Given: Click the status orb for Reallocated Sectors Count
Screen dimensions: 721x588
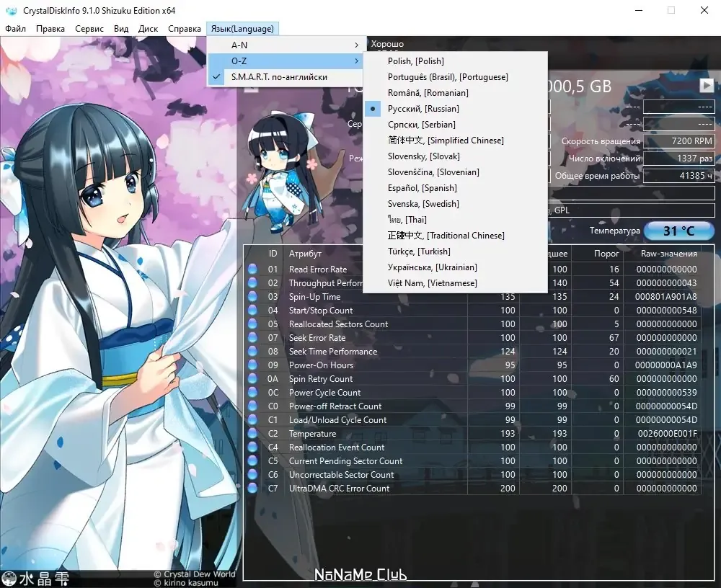Looking at the screenshot, I should pyautogui.click(x=252, y=324).
